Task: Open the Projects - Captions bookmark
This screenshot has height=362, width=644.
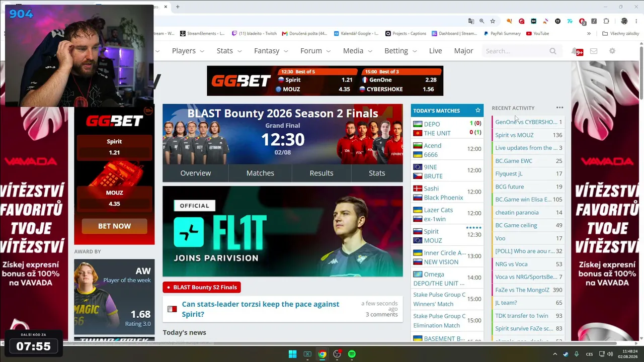Action: pos(406,34)
